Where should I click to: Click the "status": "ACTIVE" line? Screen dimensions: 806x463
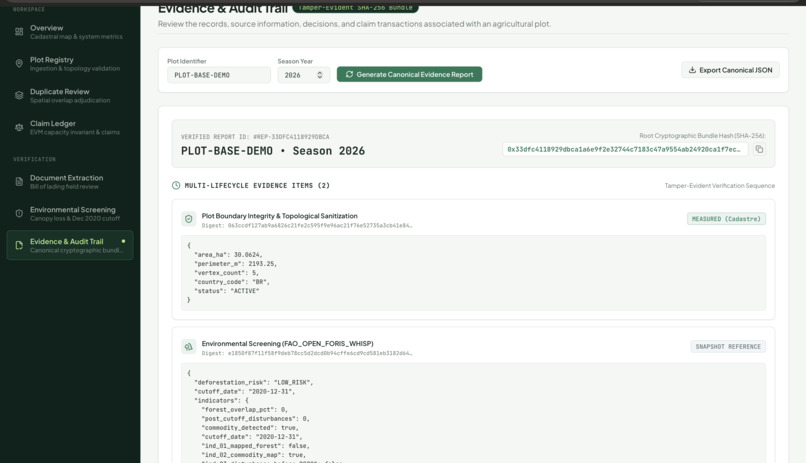(x=227, y=291)
